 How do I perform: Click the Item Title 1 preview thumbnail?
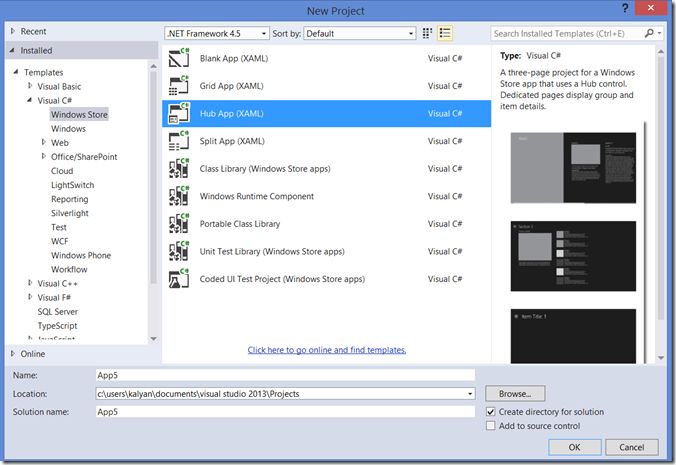pyautogui.click(x=573, y=336)
